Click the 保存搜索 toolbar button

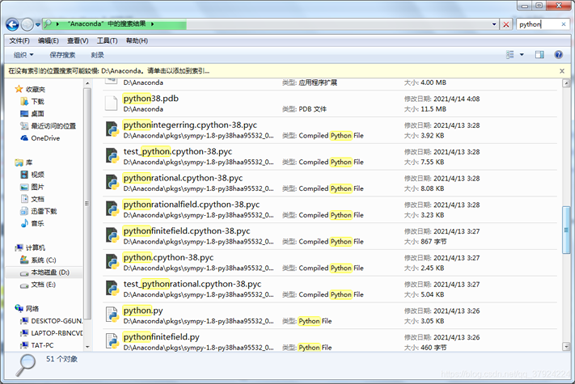coord(62,55)
